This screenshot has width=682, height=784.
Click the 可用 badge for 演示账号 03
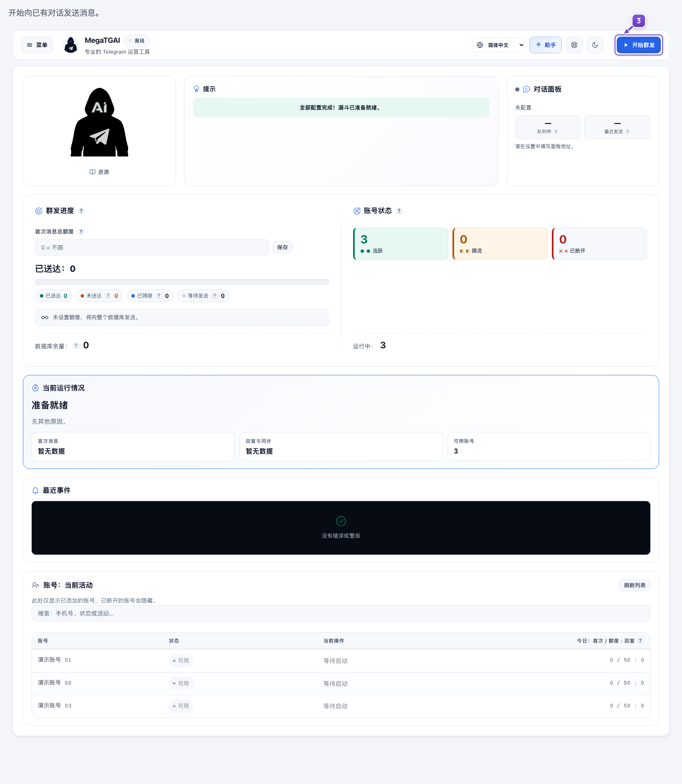181,706
